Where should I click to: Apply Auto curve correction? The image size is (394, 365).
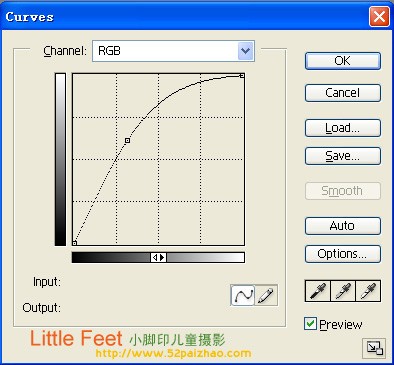pos(343,226)
